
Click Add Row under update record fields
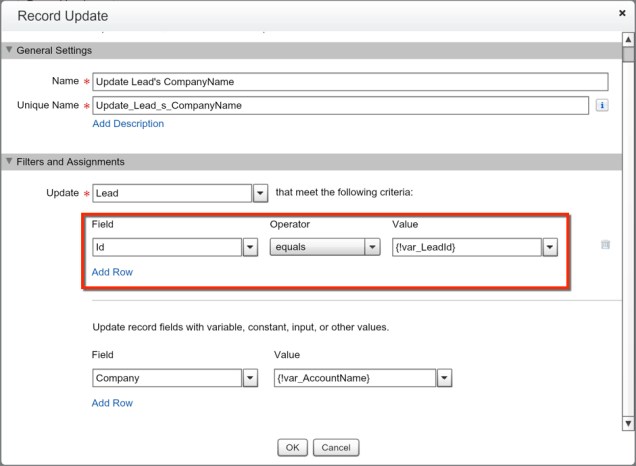click(x=112, y=403)
